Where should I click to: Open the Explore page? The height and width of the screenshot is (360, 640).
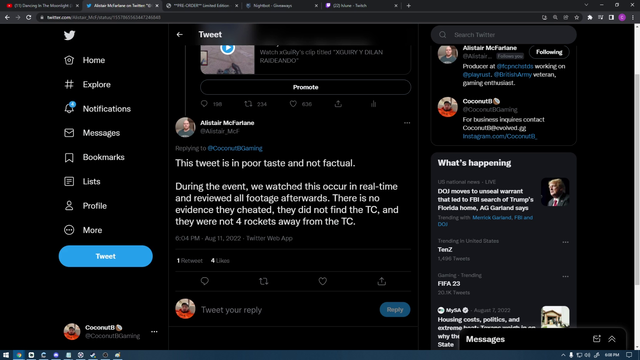(x=88, y=84)
